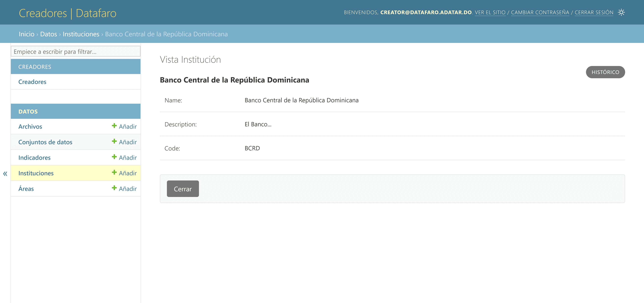Screen dimensions: 644x303
Task: Click the plus icon beside Instituciones
Action: pyautogui.click(x=114, y=172)
